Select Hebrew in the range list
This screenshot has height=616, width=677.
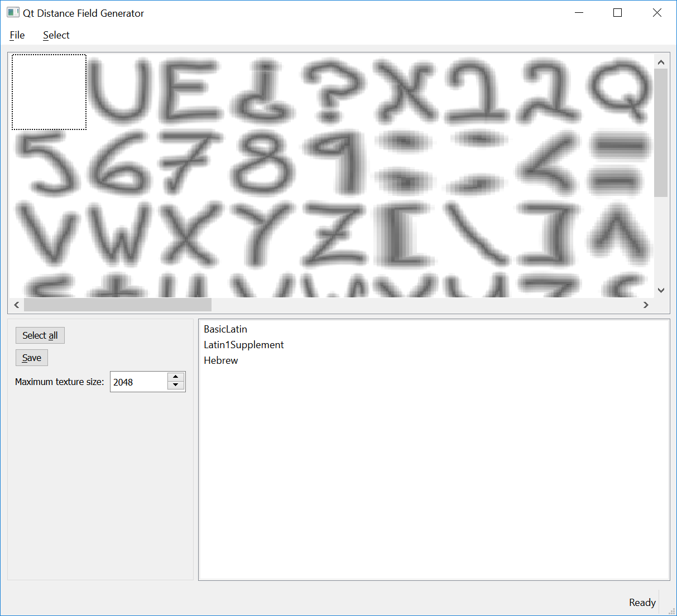pos(221,360)
